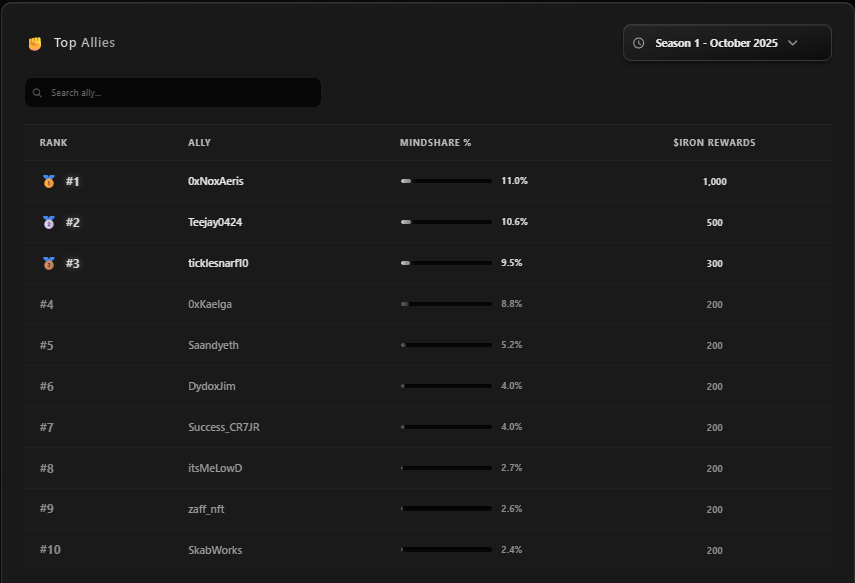The image size is (855, 583).
Task: Click the #8 rank label
Action: [46, 468]
